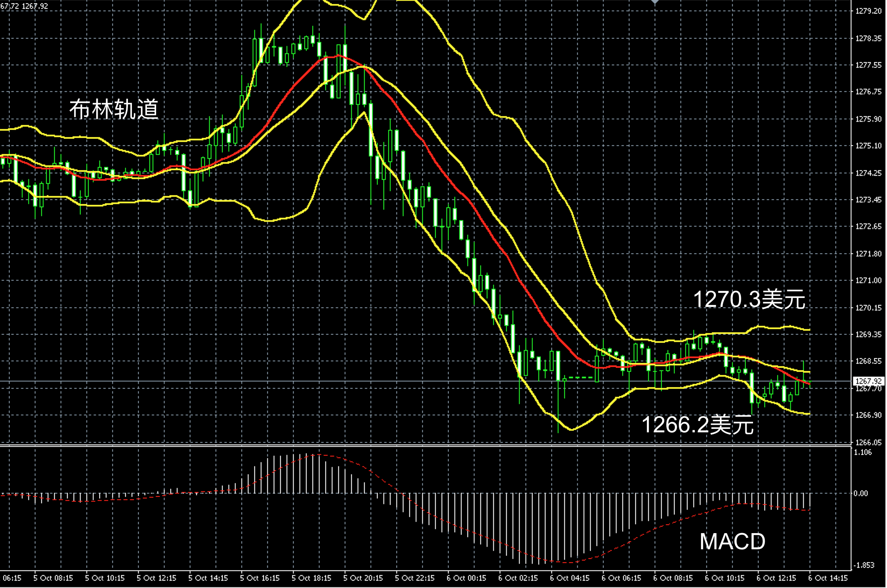
Task: Click the MACD 0.00 zero-level label
Action: click(861, 493)
